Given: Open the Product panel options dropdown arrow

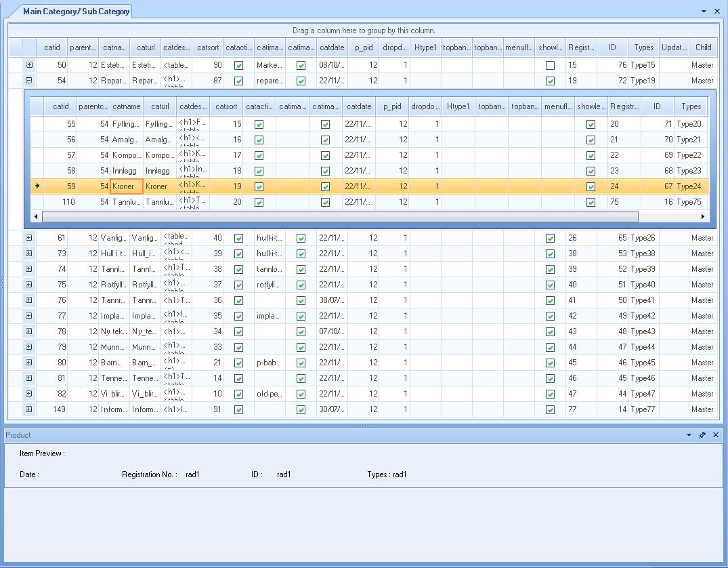Looking at the screenshot, I should tap(689, 435).
